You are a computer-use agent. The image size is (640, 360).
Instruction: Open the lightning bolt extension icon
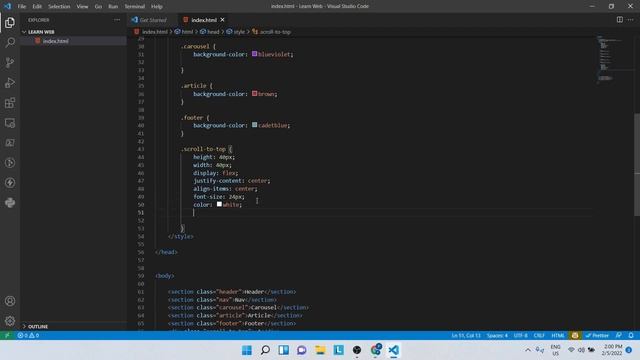pos(10,182)
